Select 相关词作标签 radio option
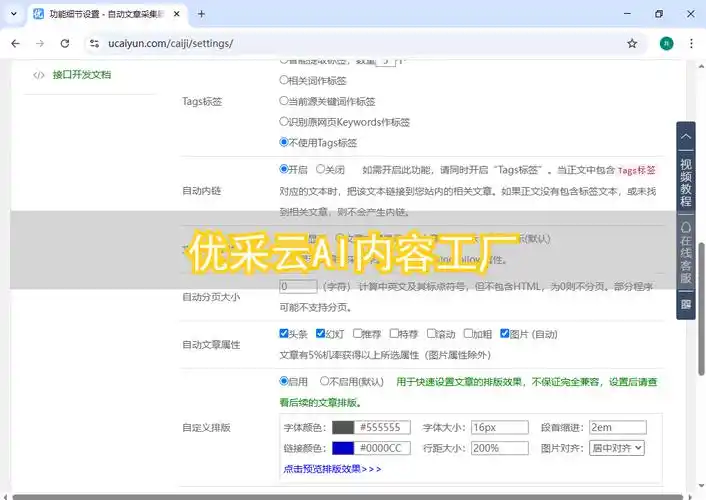This screenshot has width=706, height=500. tap(284, 80)
